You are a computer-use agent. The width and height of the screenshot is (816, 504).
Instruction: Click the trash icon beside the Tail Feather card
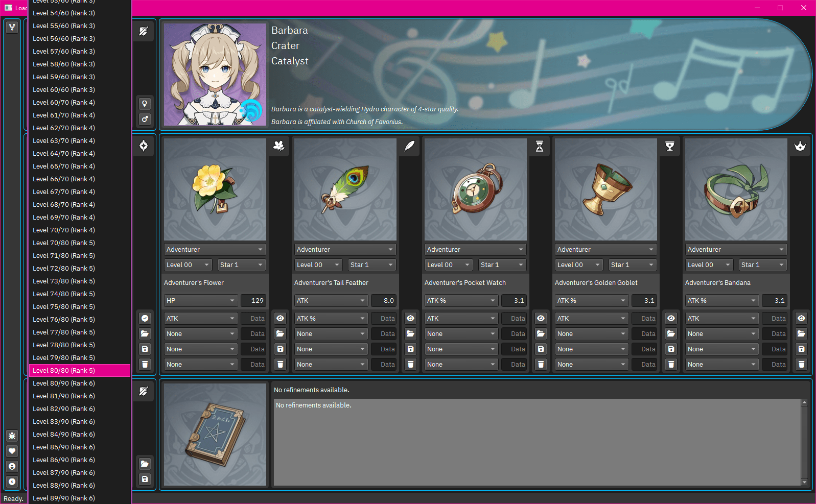[x=281, y=364]
